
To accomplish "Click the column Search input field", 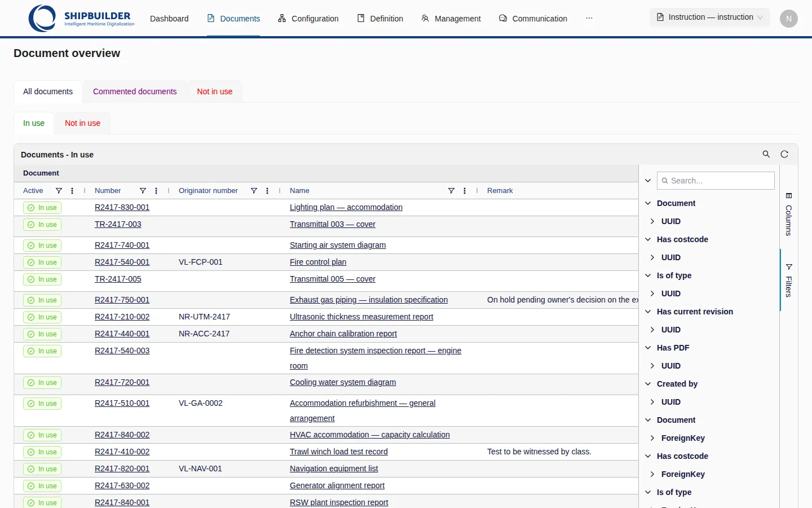I will (x=716, y=181).
